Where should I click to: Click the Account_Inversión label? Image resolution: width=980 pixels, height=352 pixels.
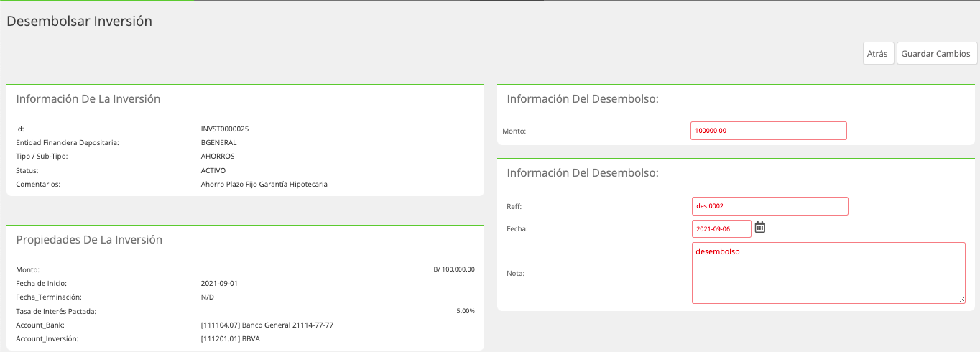coord(47,339)
